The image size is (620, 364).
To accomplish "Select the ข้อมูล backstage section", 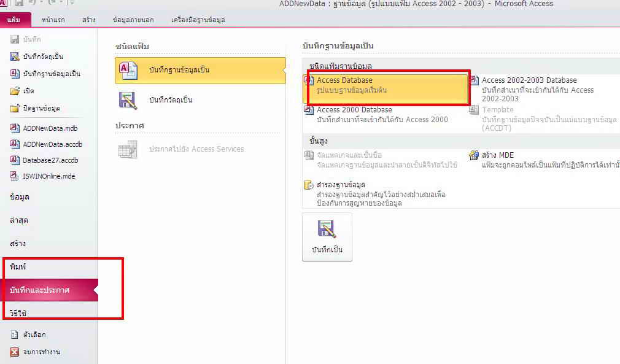I will point(20,197).
